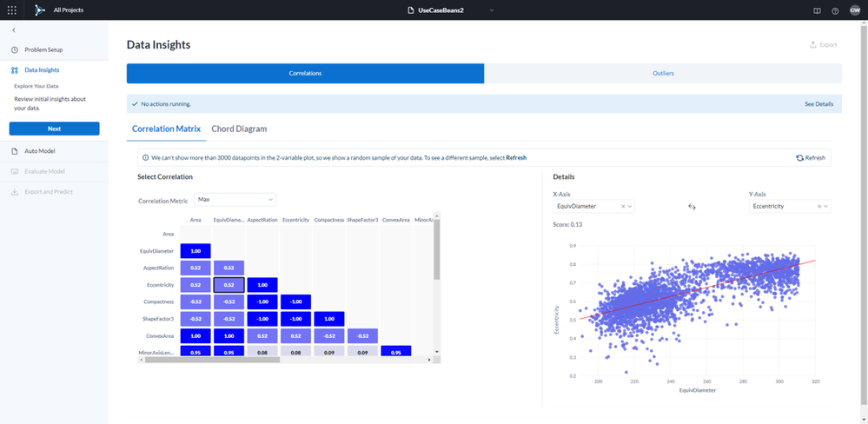Open See Details link
This screenshot has width=868, height=424.
[x=818, y=104]
